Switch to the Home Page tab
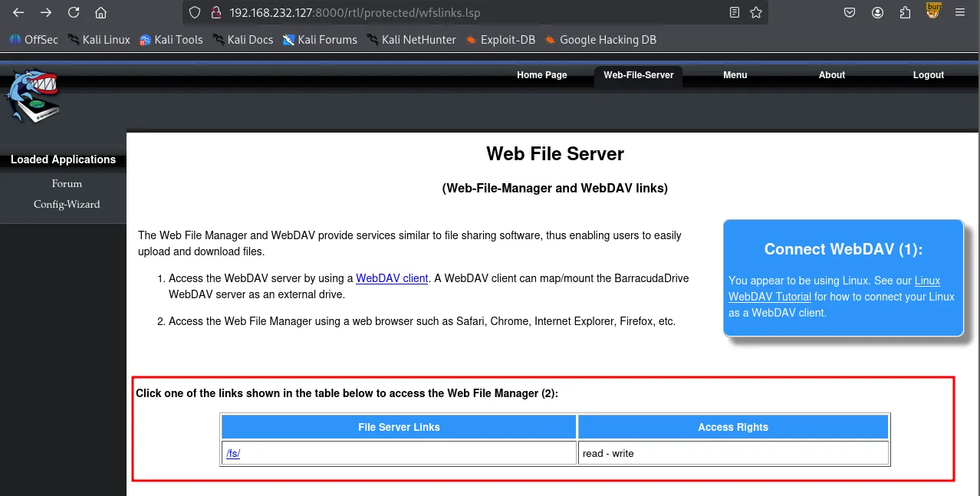 coord(541,75)
